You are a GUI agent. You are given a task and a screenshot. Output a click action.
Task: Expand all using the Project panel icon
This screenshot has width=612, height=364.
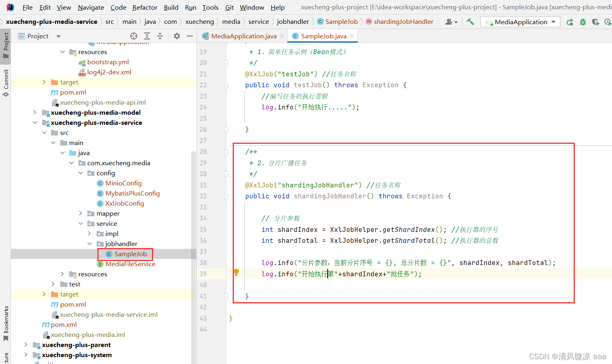[147, 36]
